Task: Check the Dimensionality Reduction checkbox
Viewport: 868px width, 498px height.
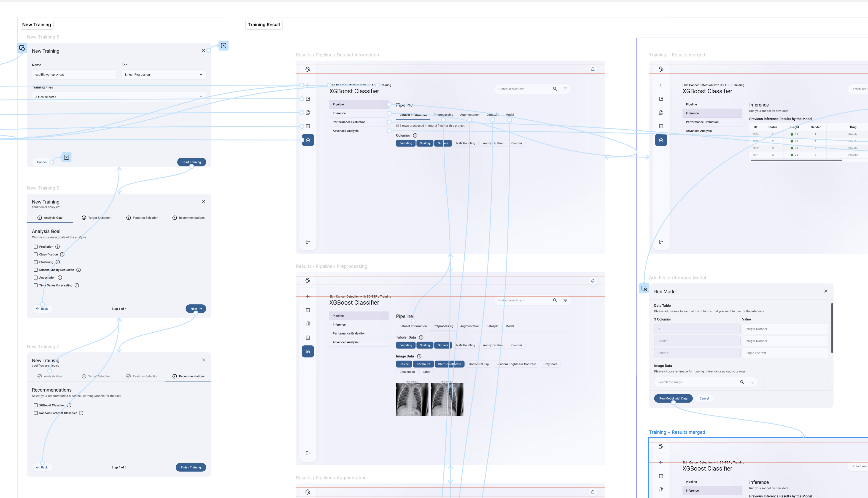Action: [35, 270]
